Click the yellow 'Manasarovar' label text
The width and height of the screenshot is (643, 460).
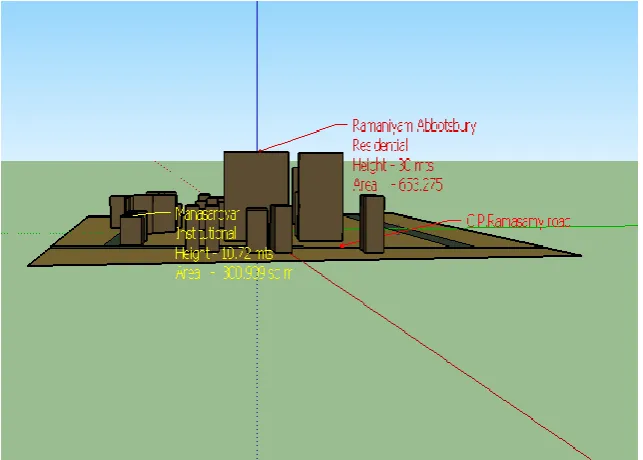pos(207,214)
